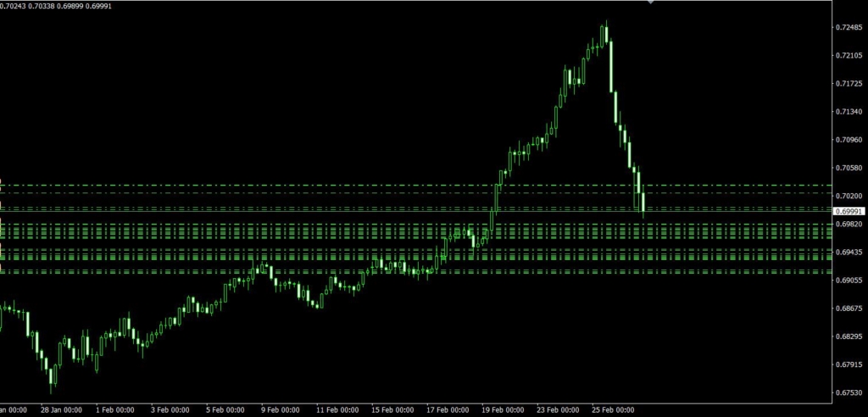
Task: Click the 19 Feb 00:00 date label
Action: [503, 410]
